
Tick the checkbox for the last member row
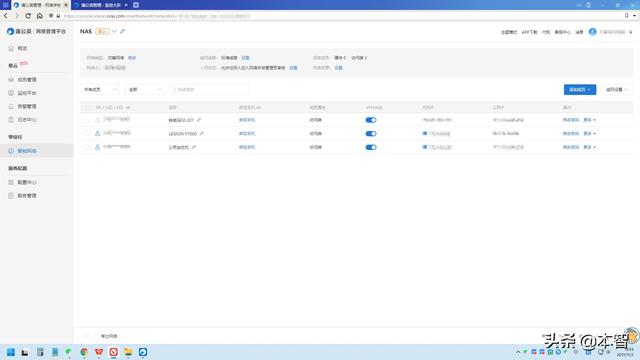87,147
